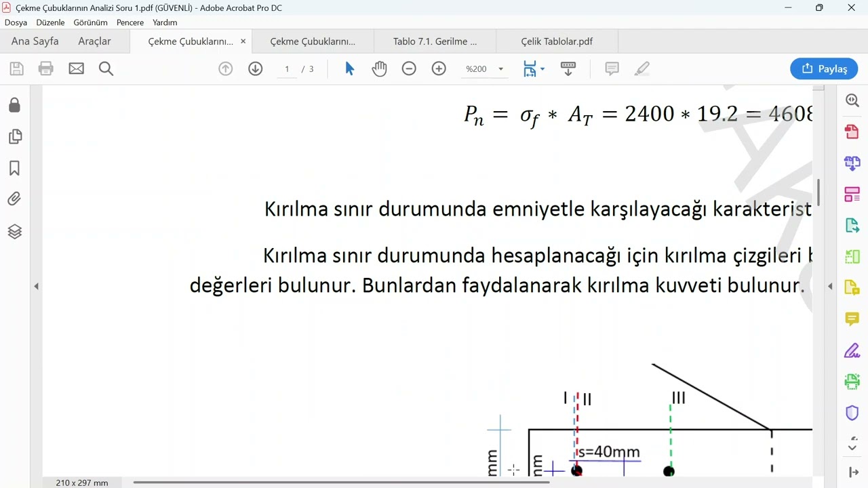868x488 pixels.
Task: Expand more tools chevron in right pane
Action: tap(852, 447)
